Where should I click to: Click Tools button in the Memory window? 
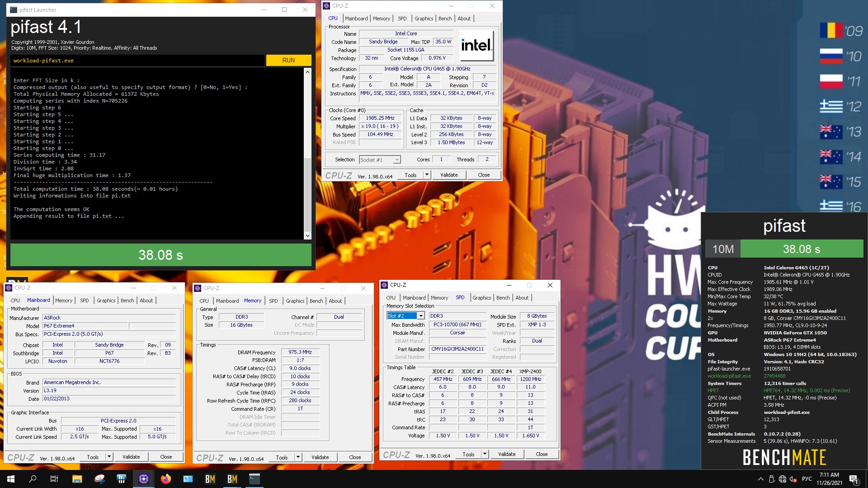[x=282, y=457]
